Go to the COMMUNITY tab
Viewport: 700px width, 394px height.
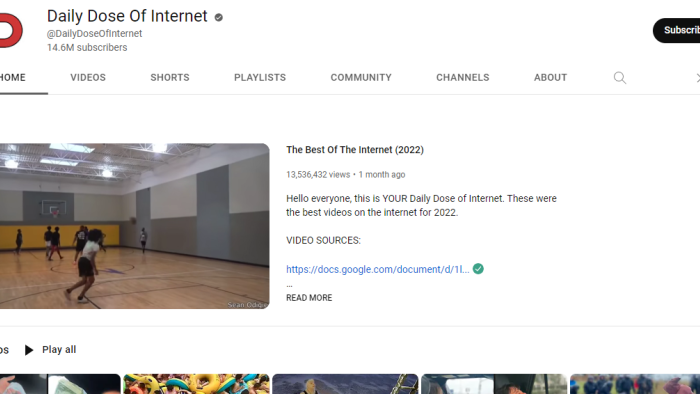click(x=361, y=78)
